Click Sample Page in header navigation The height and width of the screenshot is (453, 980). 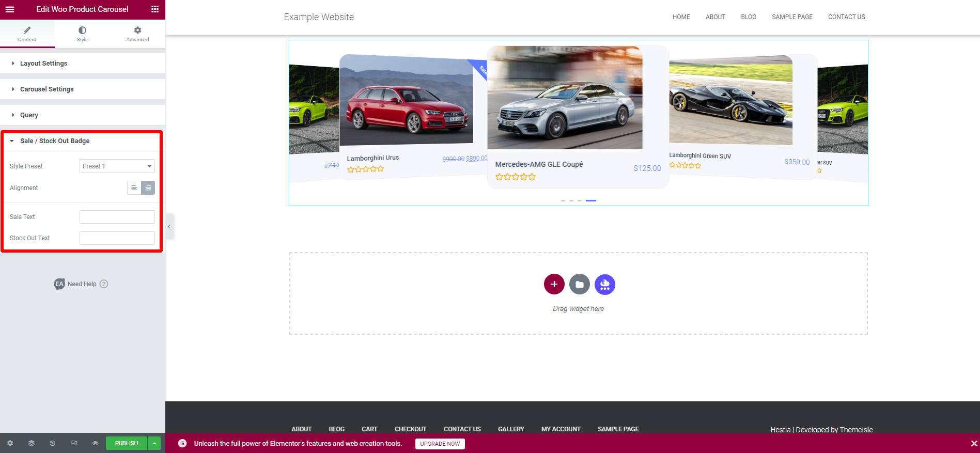tap(792, 17)
